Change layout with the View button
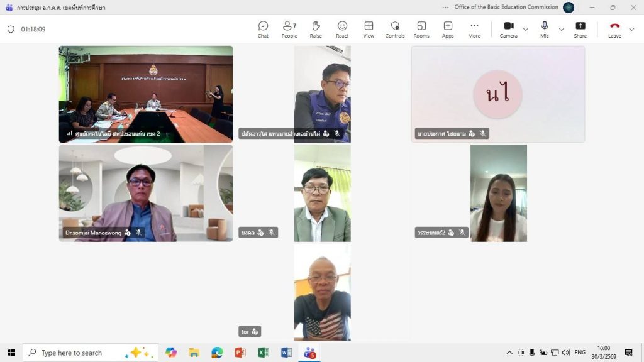Screen dimensions: 644x362 [x=369, y=29]
